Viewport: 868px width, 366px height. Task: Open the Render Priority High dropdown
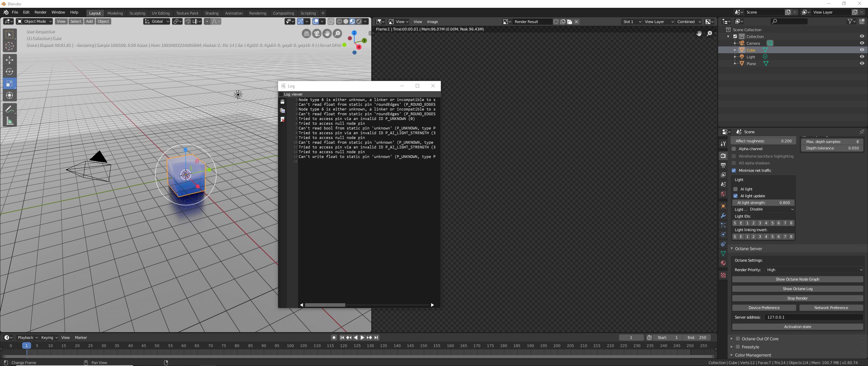coord(814,270)
